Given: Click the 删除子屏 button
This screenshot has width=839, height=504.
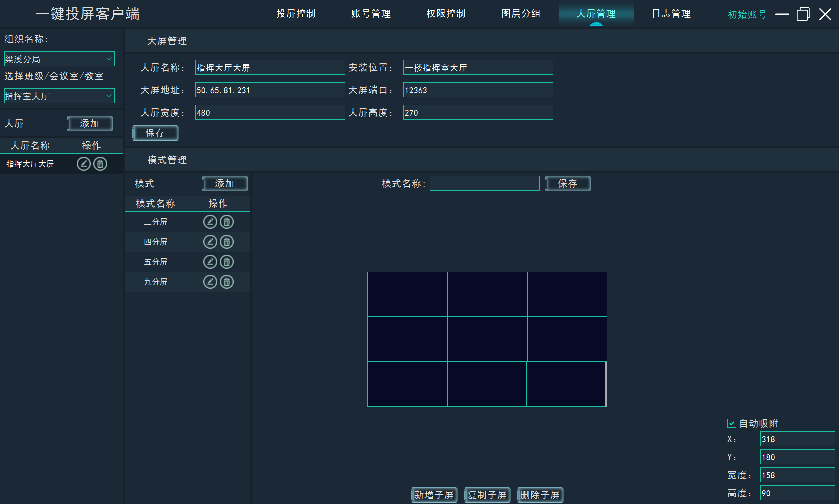Looking at the screenshot, I should pyautogui.click(x=540, y=495).
